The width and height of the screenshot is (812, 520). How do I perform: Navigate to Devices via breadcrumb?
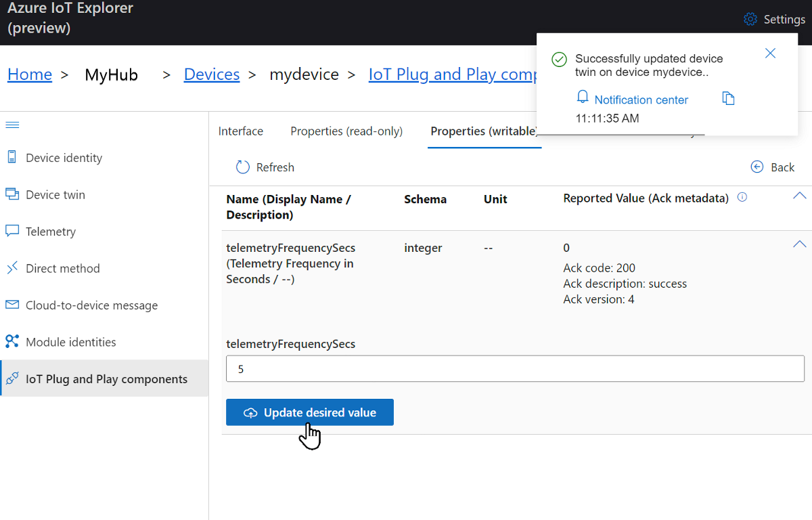211,74
